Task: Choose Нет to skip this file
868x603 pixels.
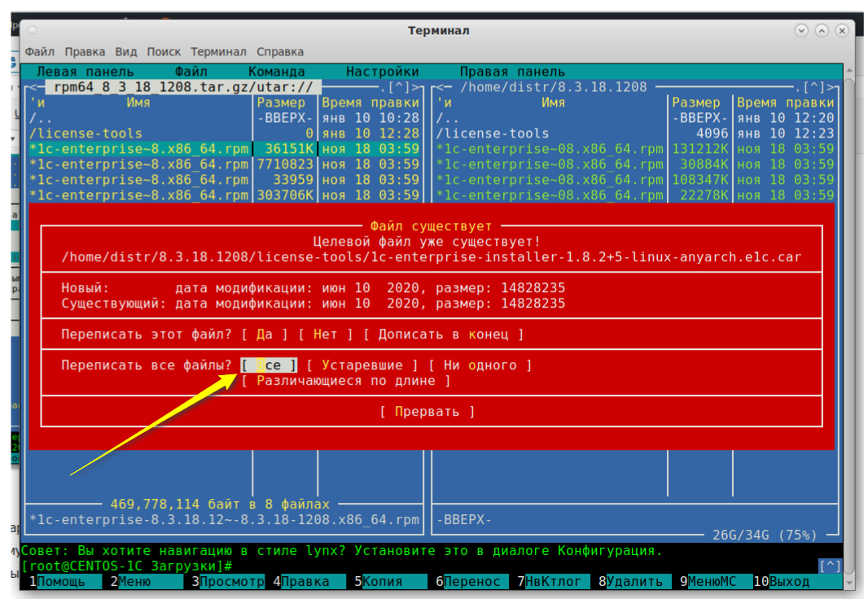Action: [325, 334]
